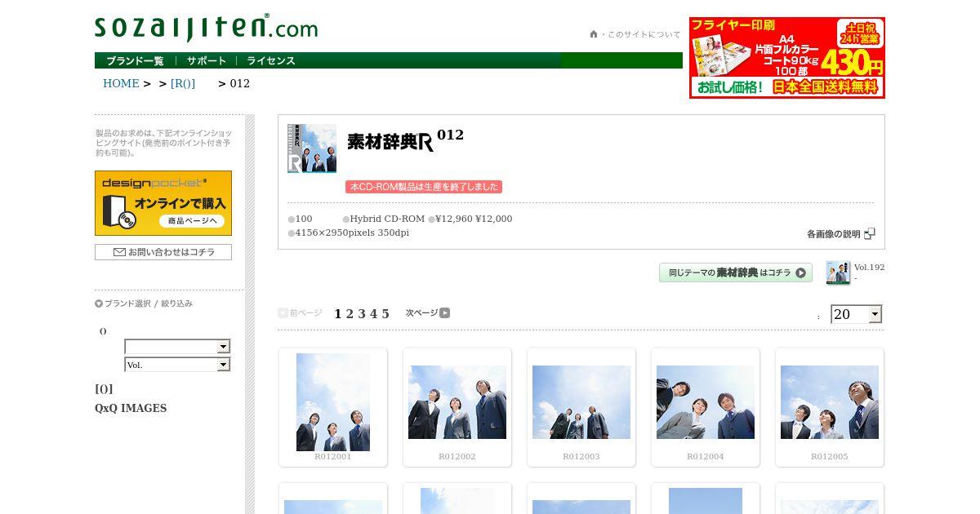Open the QxQ IMAGES link
Screen dimensions: 980x514
[131, 408]
